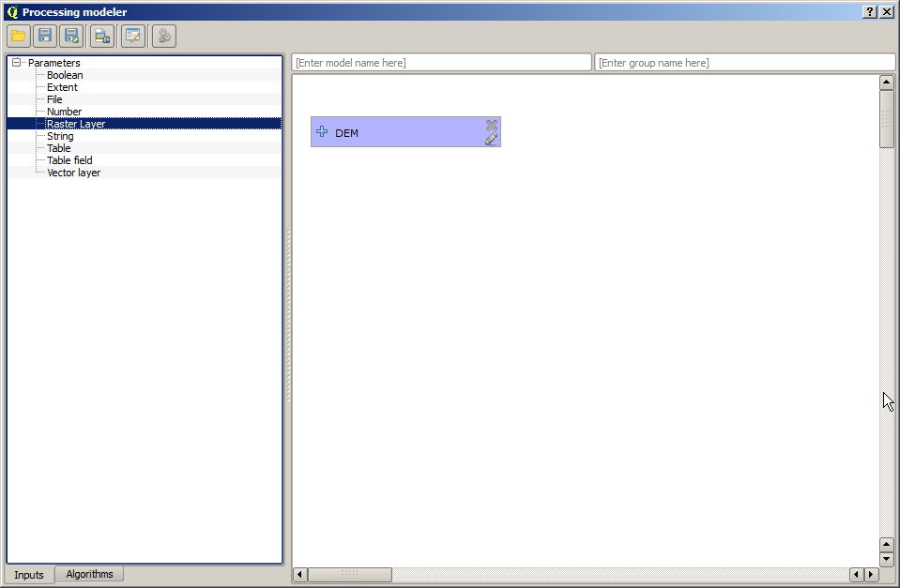900x588 pixels.
Task: Switch to the Algorithms tab
Action: (89, 574)
